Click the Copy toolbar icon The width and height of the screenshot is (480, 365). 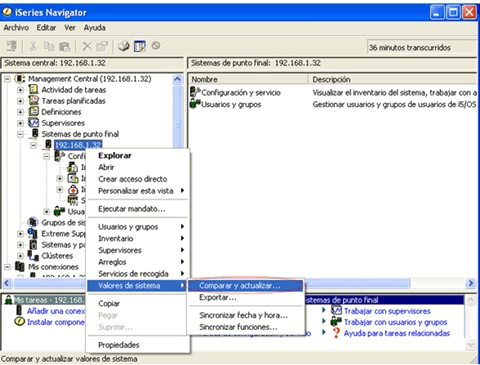pos(49,46)
